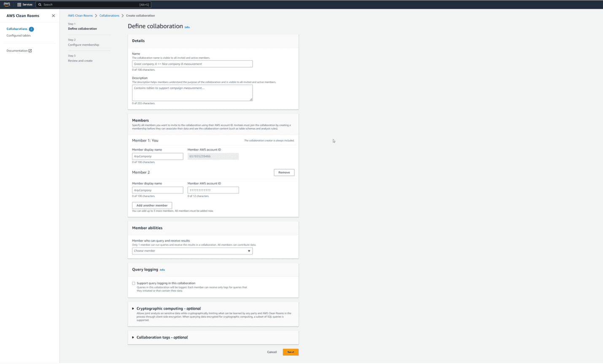
Task: Expand Cryptographic computing section
Action: (133, 308)
